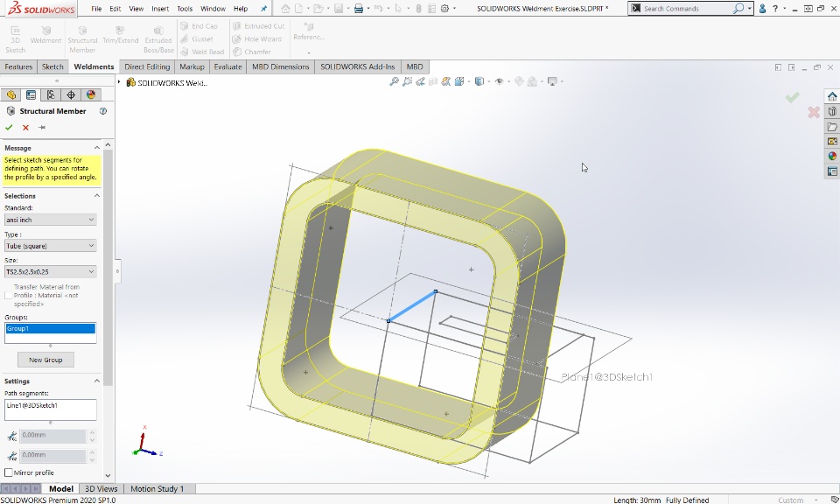Pin the SOLIDWORKS menu bar
This screenshot has width=840, height=504.
pos(263,9)
